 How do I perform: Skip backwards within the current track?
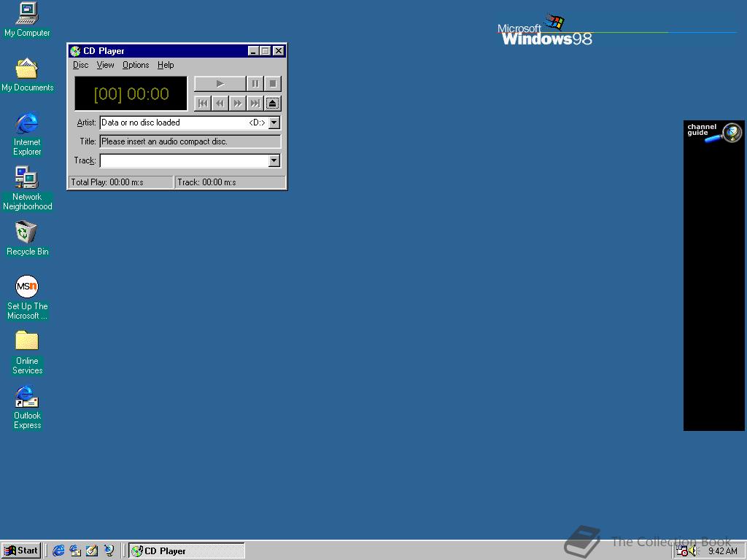coord(220,104)
